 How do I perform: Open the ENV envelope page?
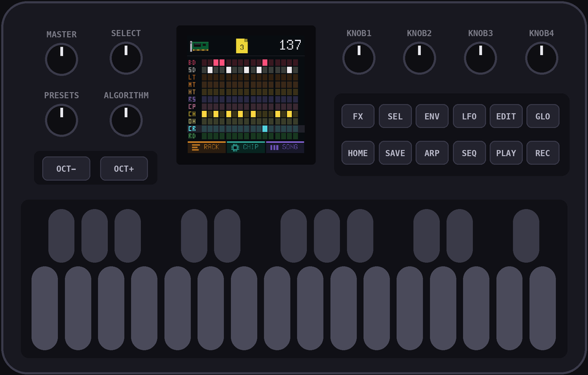[432, 116]
